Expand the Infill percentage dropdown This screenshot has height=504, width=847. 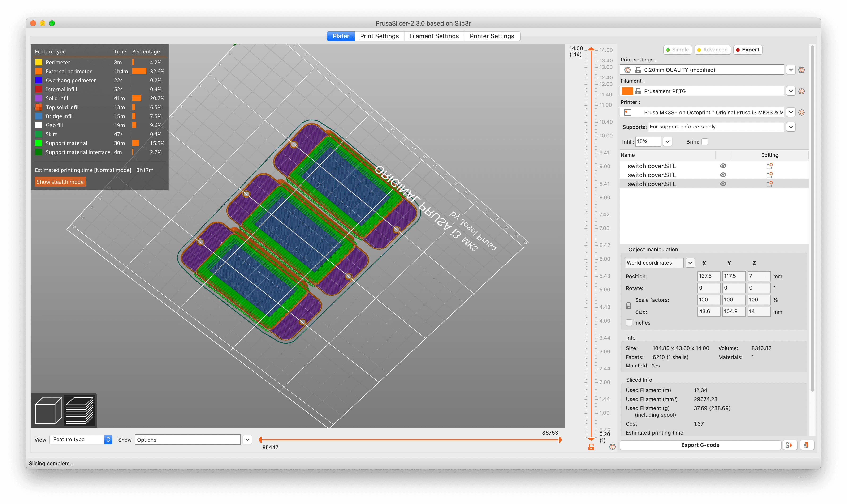(667, 142)
